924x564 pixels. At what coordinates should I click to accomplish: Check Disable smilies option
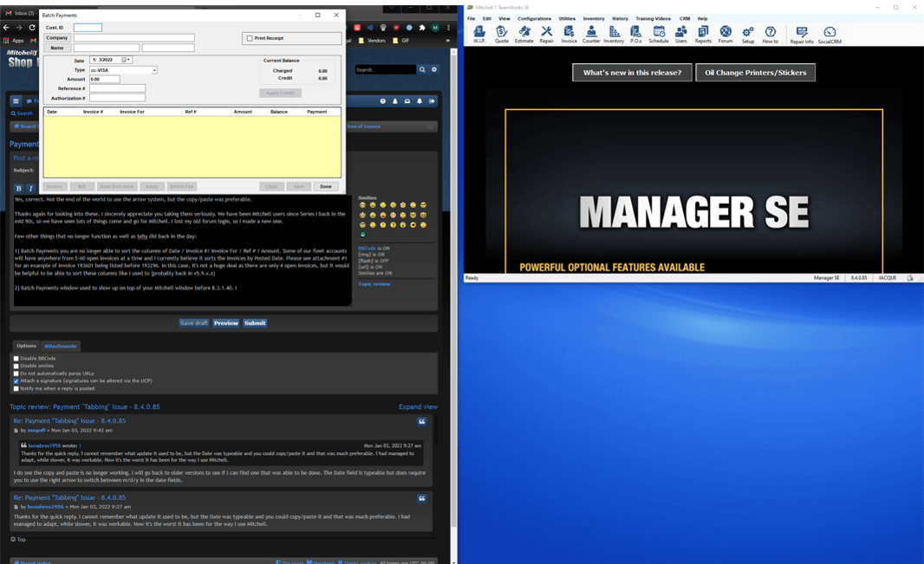click(16, 366)
